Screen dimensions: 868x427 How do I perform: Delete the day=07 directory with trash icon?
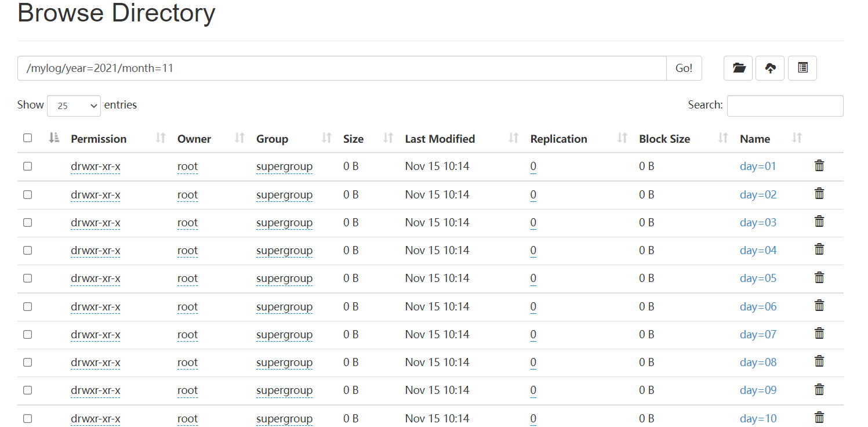coord(819,334)
